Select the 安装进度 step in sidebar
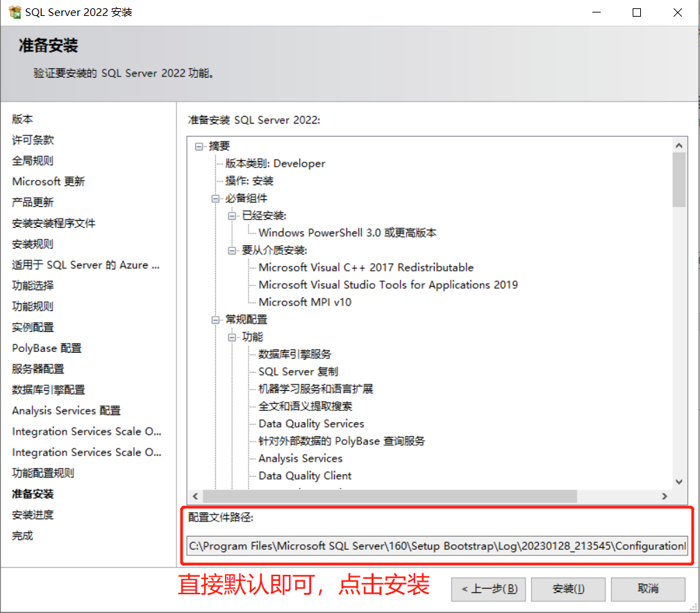The height and width of the screenshot is (613, 700). tap(33, 515)
